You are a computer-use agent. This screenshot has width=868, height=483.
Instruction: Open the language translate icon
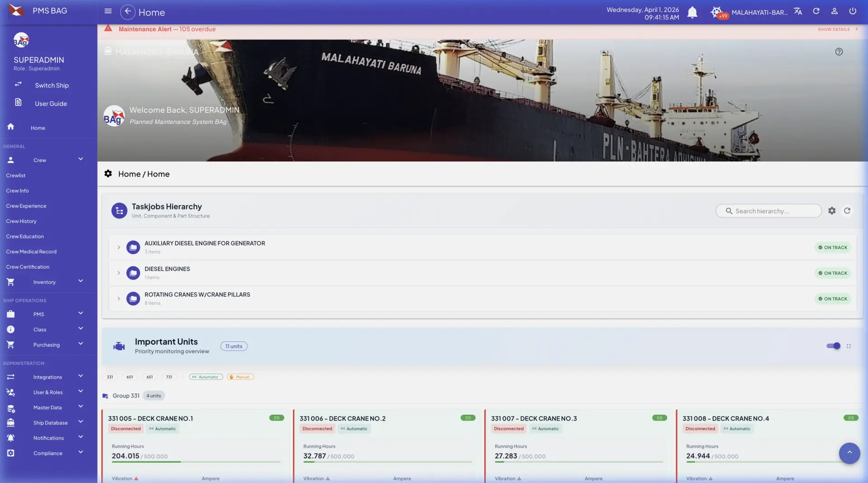point(798,11)
